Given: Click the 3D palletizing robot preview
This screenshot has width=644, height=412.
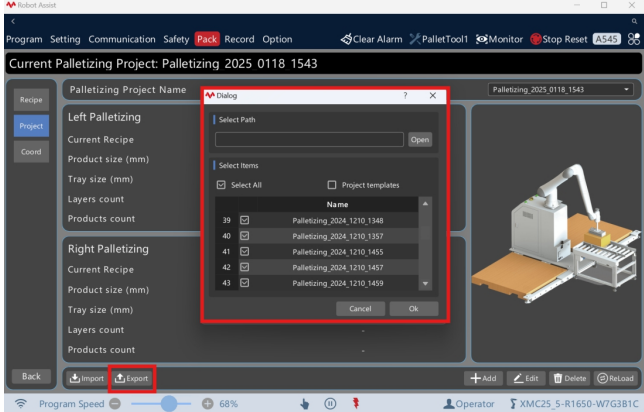Looking at the screenshot, I should [x=557, y=233].
